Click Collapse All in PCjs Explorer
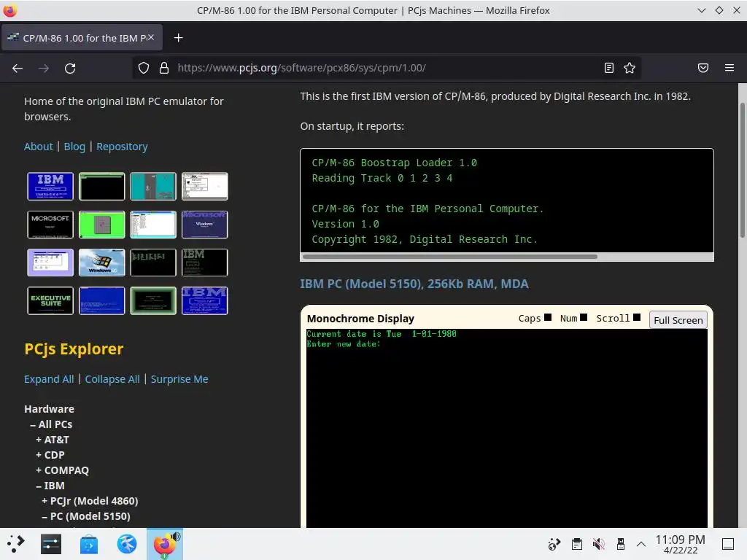Screen dimensions: 747x560 click(112, 379)
